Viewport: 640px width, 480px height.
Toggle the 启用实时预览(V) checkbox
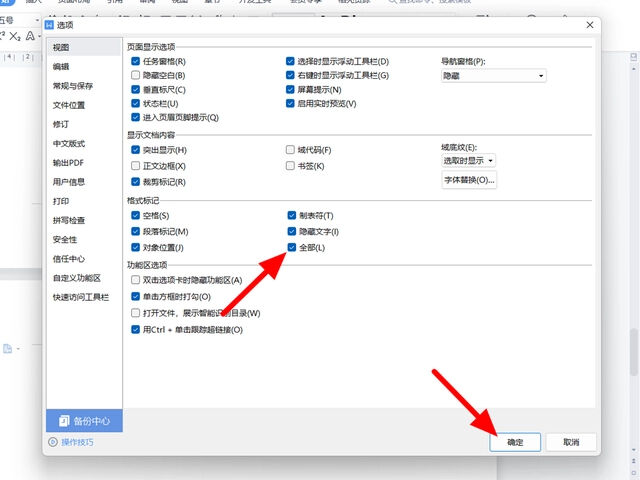coord(290,103)
